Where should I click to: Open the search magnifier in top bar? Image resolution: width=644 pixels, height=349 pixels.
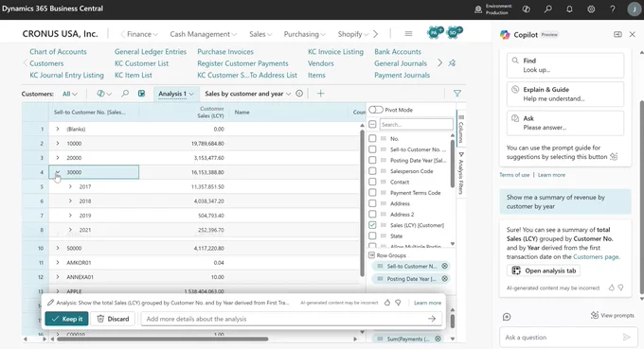coord(548,9)
